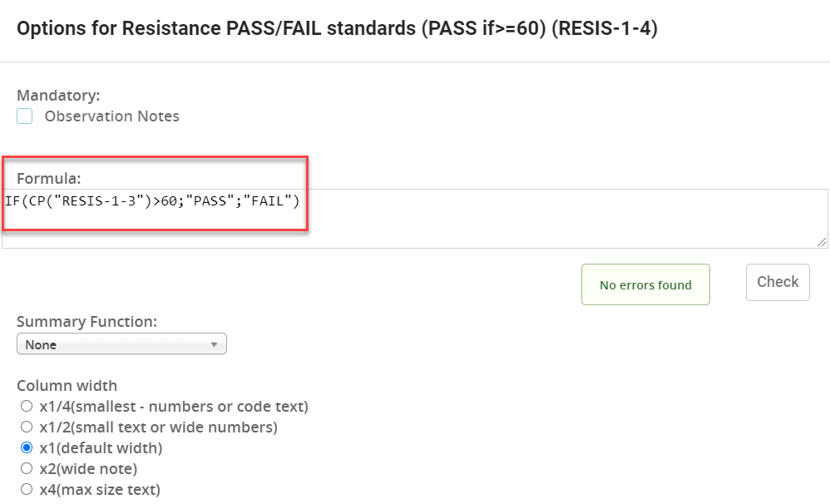Click the formula textarea resize handle
The height and width of the screenshot is (504, 830).
click(x=821, y=241)
